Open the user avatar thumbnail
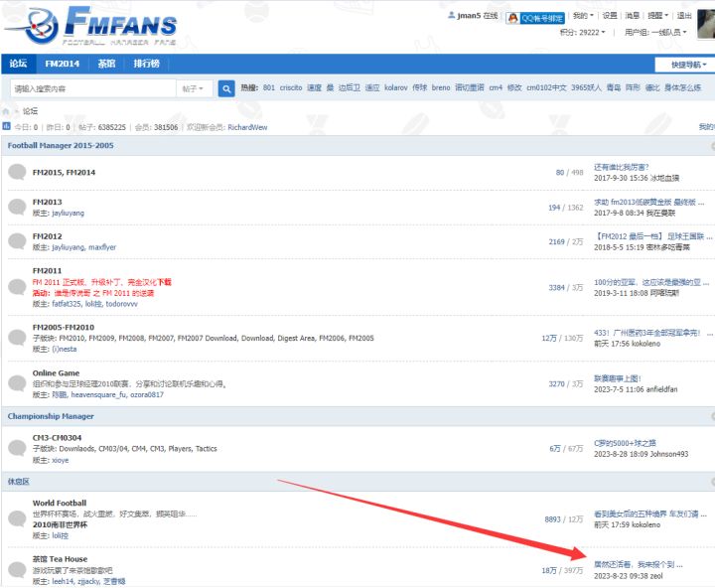715x588 pixels. [x=706, y=24]
